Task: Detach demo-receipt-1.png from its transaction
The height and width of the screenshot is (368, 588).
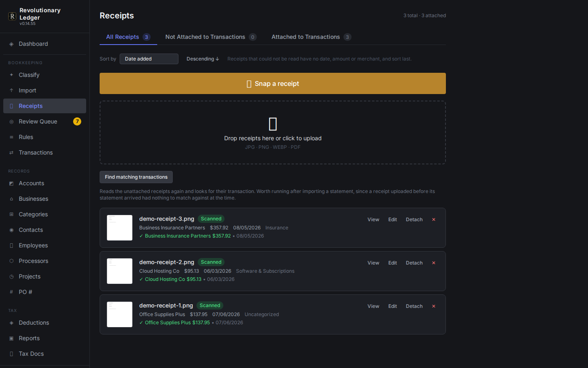Action: (x=414, y=306)
